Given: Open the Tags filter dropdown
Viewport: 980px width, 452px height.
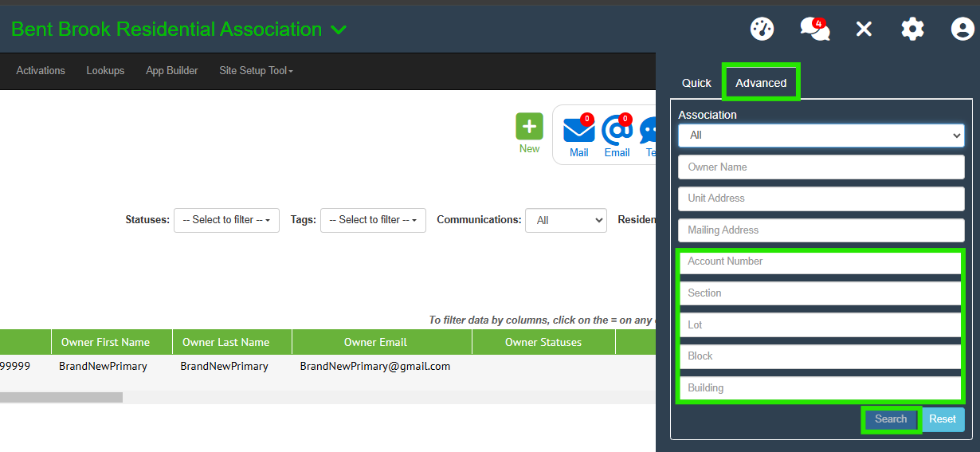Looking at the screenshot, I should [373, 220].
